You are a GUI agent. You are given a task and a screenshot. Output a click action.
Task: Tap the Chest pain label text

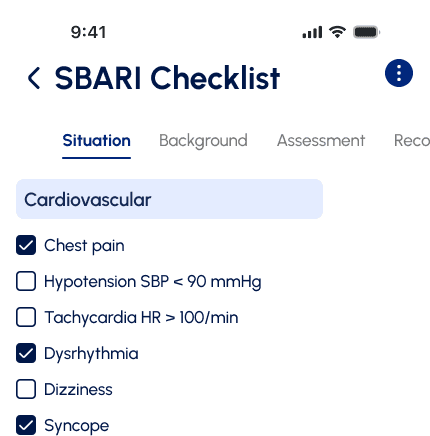84,246
